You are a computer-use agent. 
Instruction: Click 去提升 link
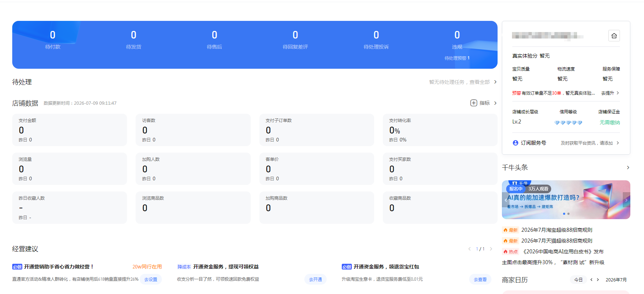point(608,93)
